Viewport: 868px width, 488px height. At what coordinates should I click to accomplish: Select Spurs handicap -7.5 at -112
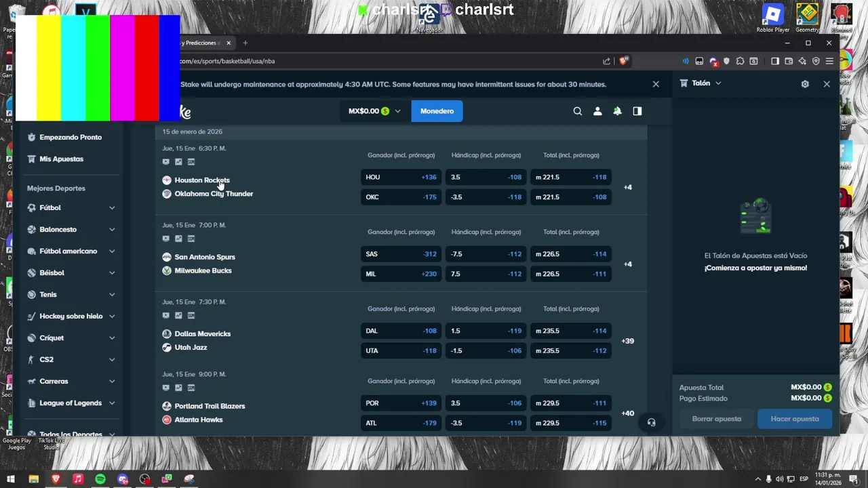(x=486, y=254)
